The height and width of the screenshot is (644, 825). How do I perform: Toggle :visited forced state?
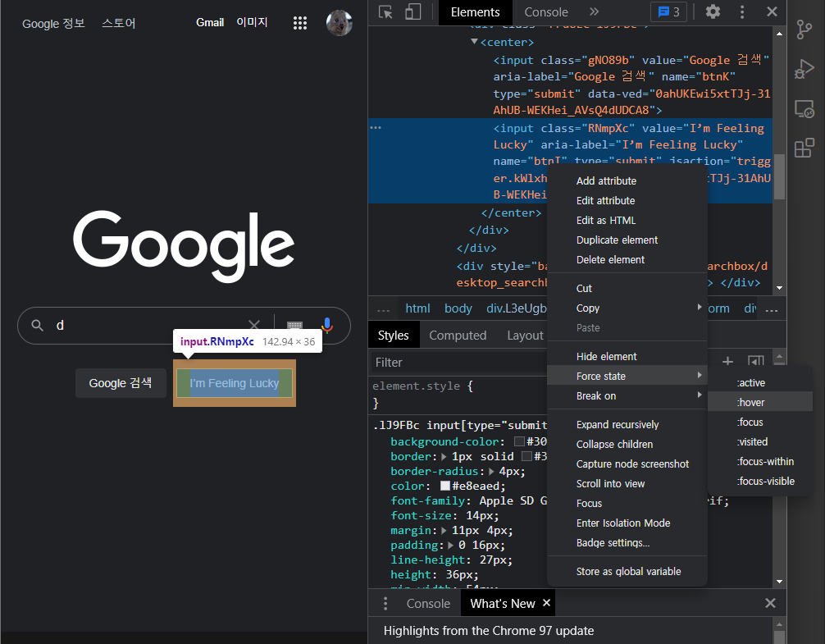tap(760, 441)
